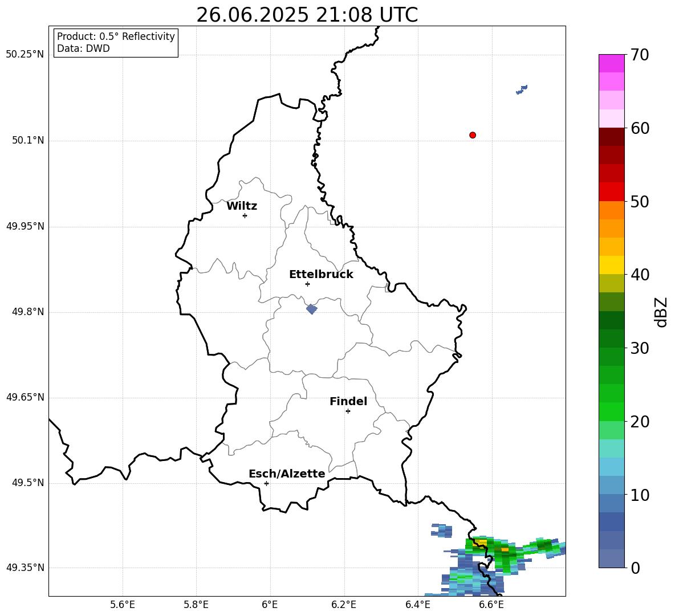
Task: Click the 49.65°N latitude label
Action: tap(25, 397)
